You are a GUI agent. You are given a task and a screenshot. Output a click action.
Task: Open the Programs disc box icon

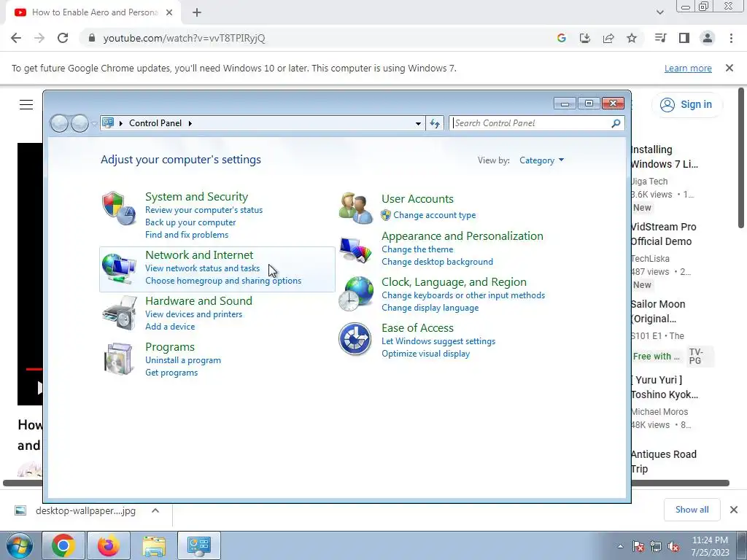[x=119, y=359]
